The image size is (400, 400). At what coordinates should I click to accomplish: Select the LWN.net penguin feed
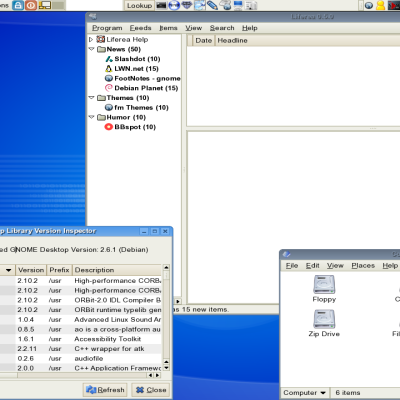point(132,69)
